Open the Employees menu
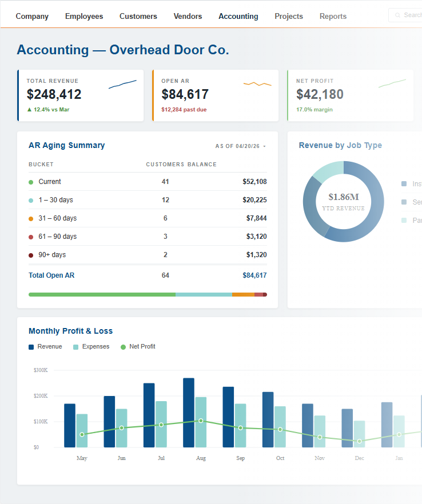The height and width of the screenshot is (504, 422). (x=84, y=16)
